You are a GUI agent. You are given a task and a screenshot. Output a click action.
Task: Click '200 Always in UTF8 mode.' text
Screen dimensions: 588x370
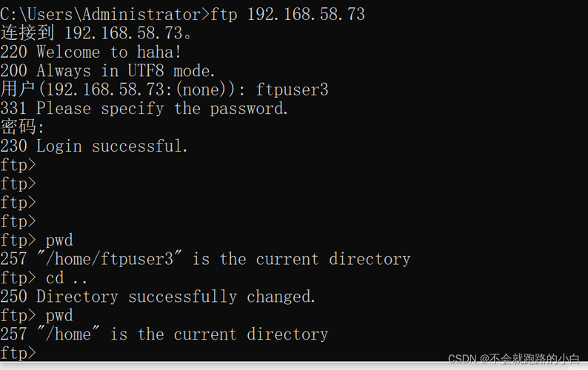coord(107,71)
